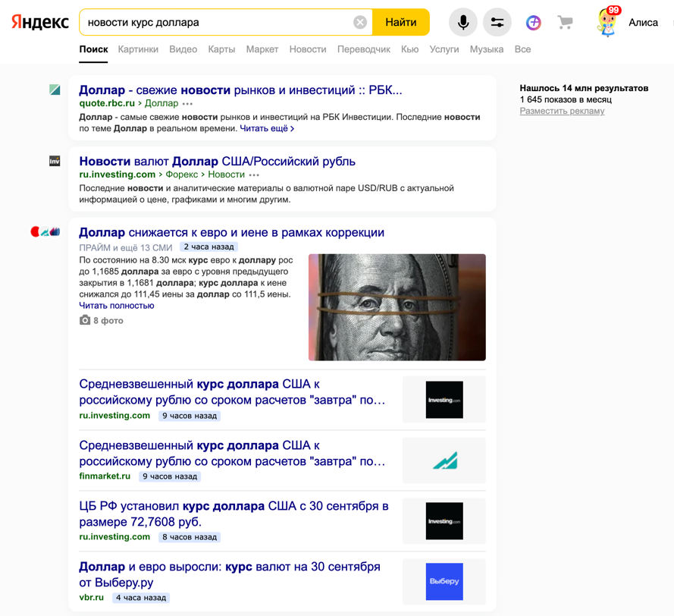Open the Разместить рекламу link

[x=562, y=112]
